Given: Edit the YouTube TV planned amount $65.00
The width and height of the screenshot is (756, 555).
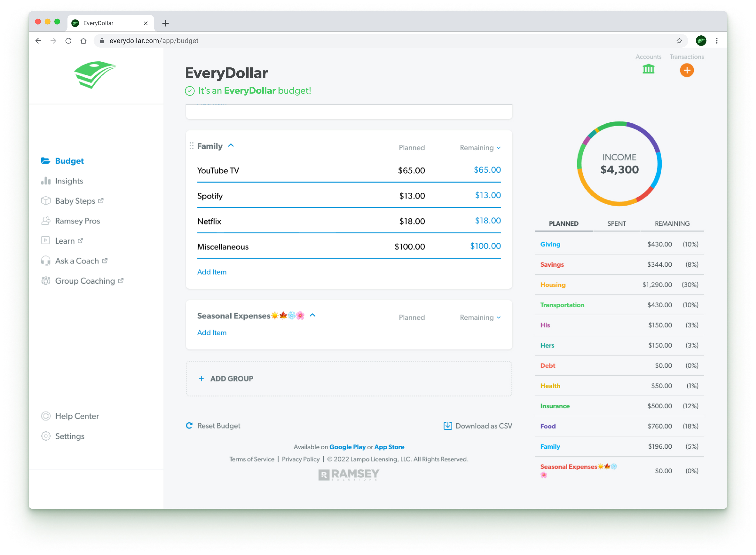Looking at the screenshot, I should click(x=411, y=170).
